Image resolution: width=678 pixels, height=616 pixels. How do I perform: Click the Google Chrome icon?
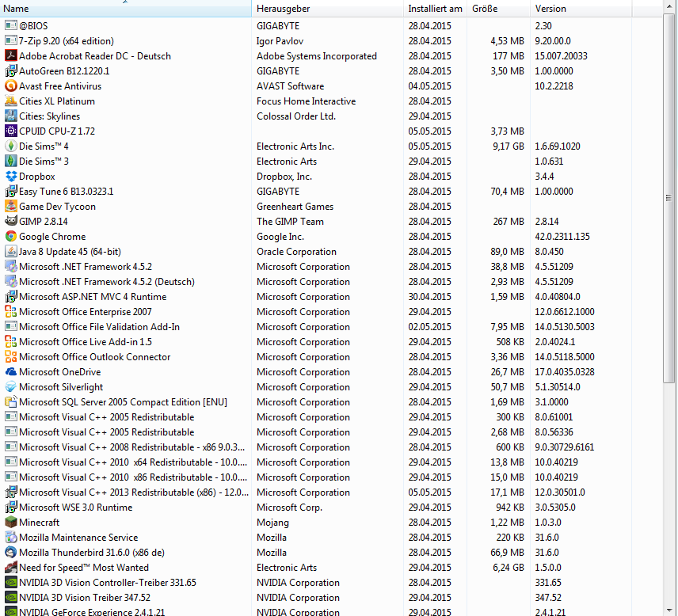pyautogui.click(x=11, y=236)
